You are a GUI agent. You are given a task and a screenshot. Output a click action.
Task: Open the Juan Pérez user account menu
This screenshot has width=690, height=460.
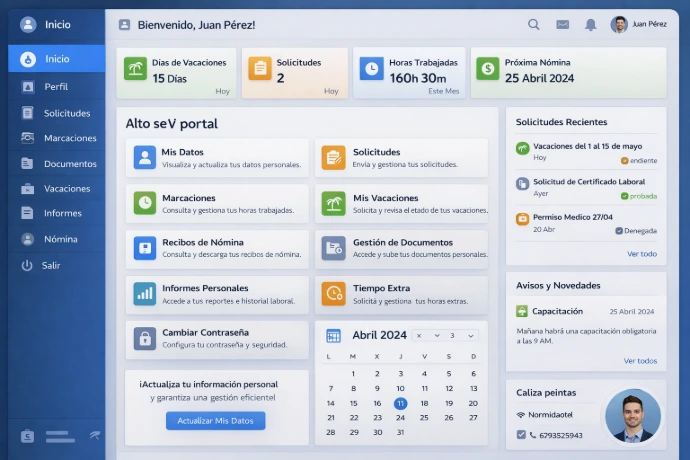pos(639,24)
